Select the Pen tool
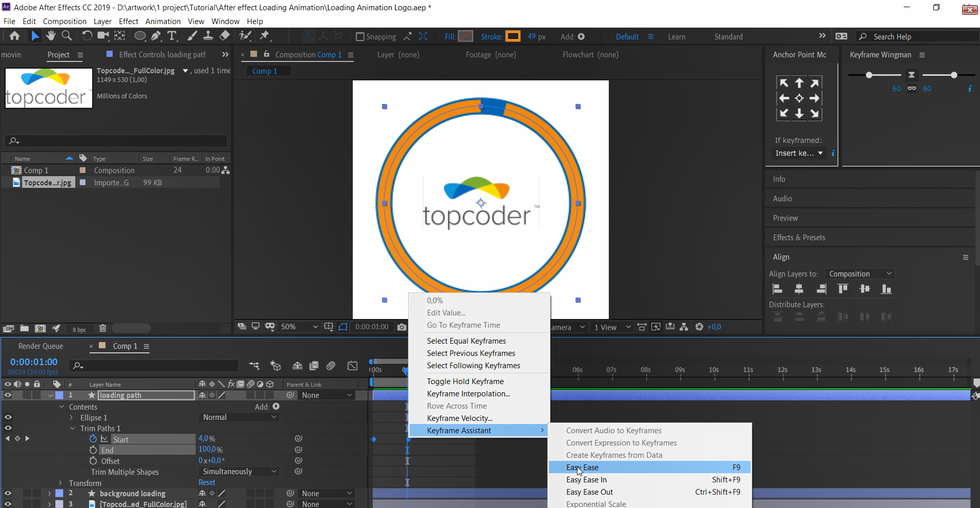Viewport: 980px width, 508px height. [x=156, y=36]
